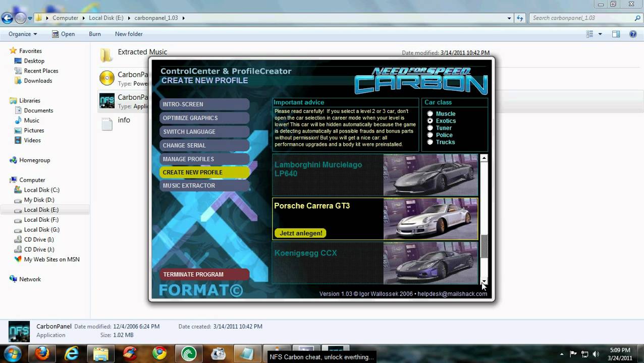This screenshot has width=644, height=363.
Task: Open the INTRO-SCREEN menu item
Action: [x=204, y=104]
